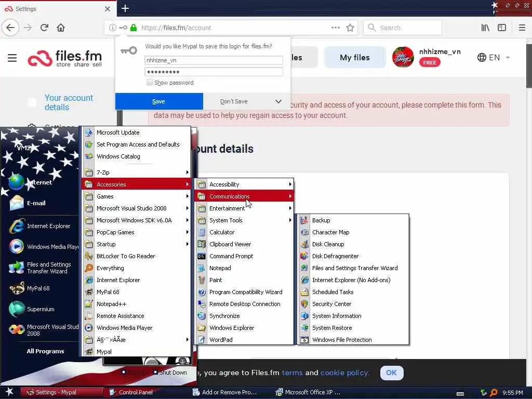The height and width of the screenshot is (399, 532).
Task: Open the page actions three-dots menu
Action: (x=335, y=28)
